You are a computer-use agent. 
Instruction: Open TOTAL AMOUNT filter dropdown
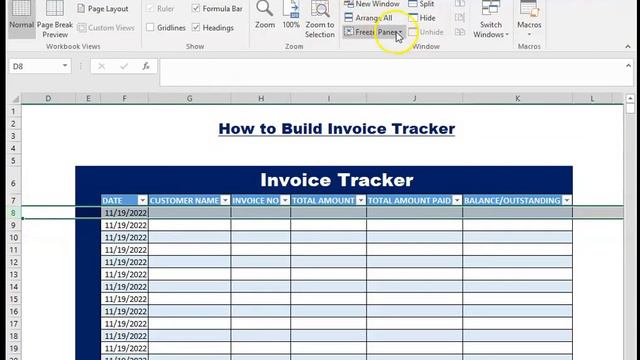[x=361, y=200]
